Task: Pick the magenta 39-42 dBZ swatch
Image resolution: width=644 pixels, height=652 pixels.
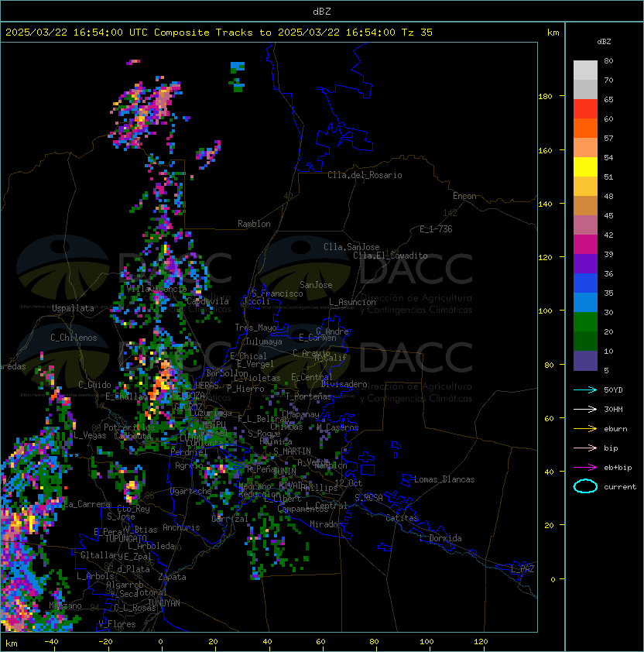Action: click(585, 245)
